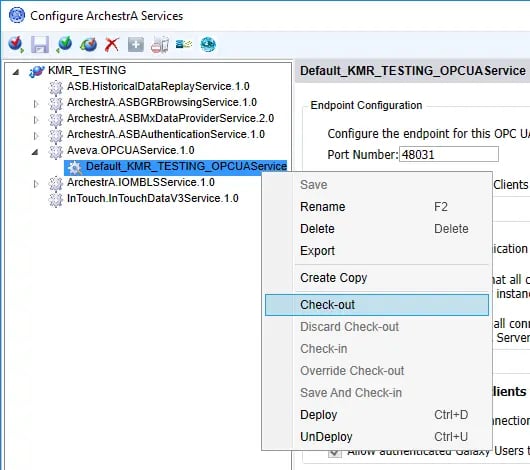Click the Port Number label
This screenshot has width=530, height=470.
(363, 155)
